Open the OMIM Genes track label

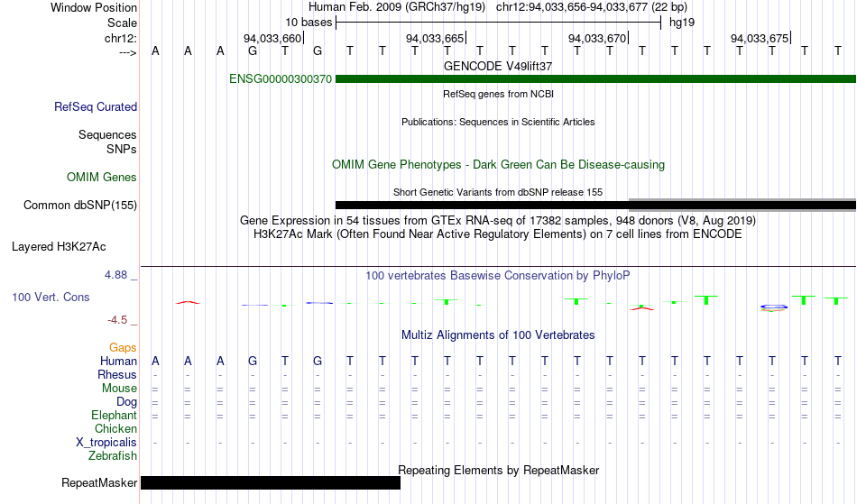pos(102,178)
